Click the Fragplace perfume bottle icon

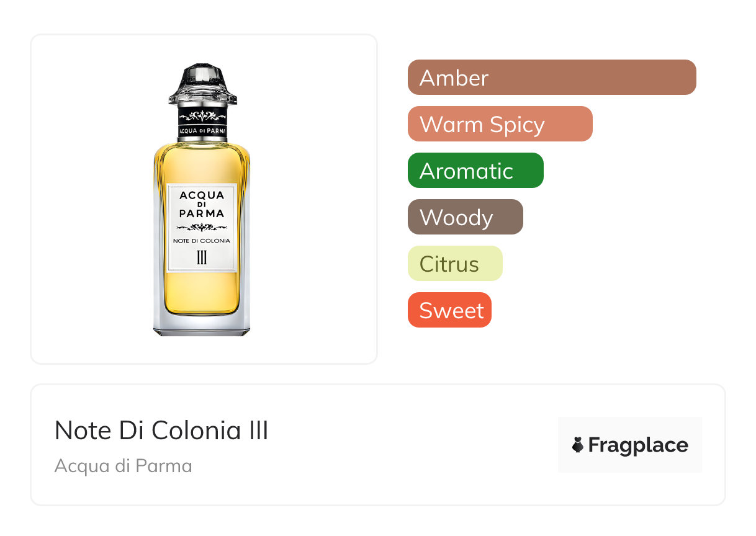point(578,445)
